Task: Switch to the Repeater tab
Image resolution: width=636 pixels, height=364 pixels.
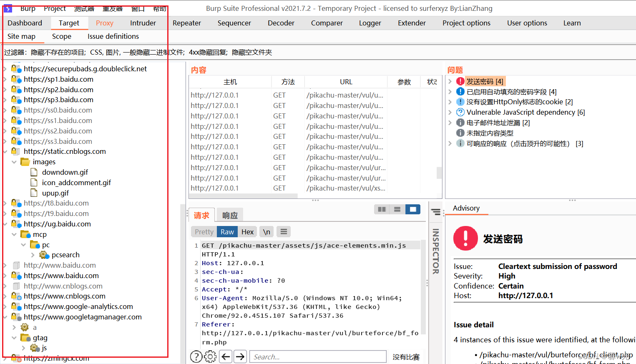Action: click(x=187, y=23)
